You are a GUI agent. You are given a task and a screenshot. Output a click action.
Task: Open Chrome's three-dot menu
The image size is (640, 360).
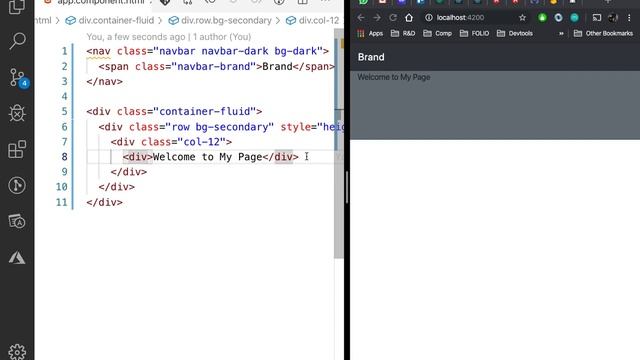tap(629, 18)
